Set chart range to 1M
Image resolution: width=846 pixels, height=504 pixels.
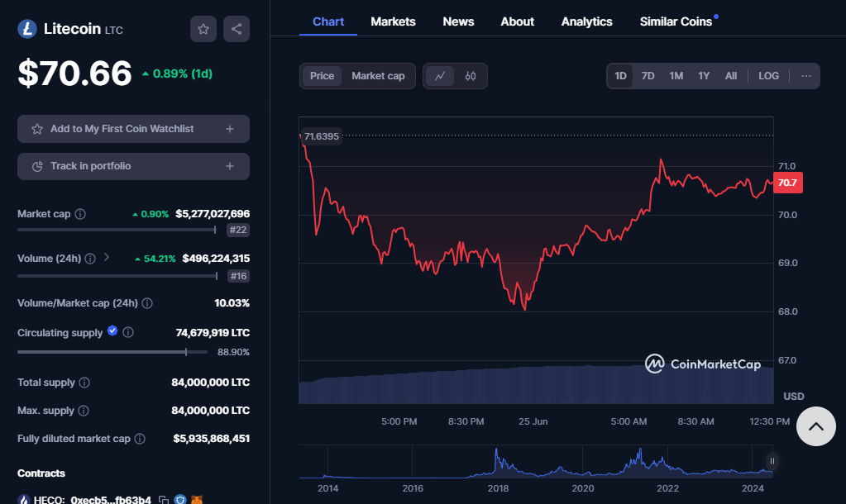tap(676, 76)
